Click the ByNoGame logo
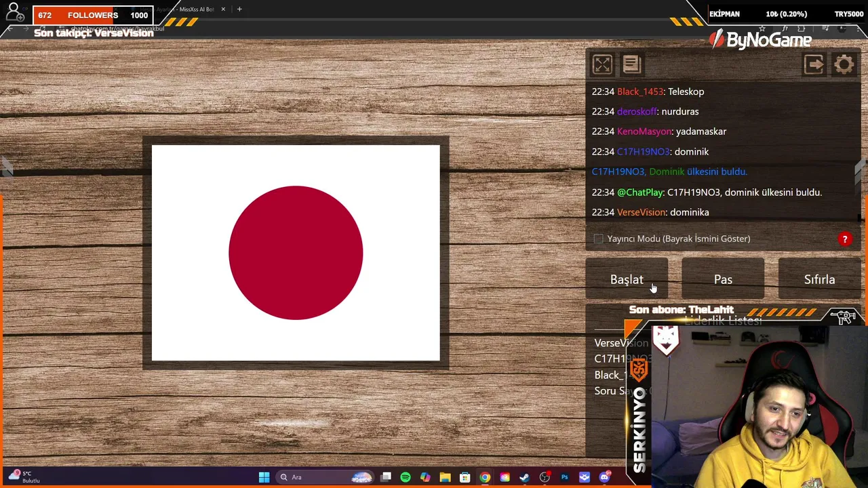The image size is (868, 488). (760, 40)
